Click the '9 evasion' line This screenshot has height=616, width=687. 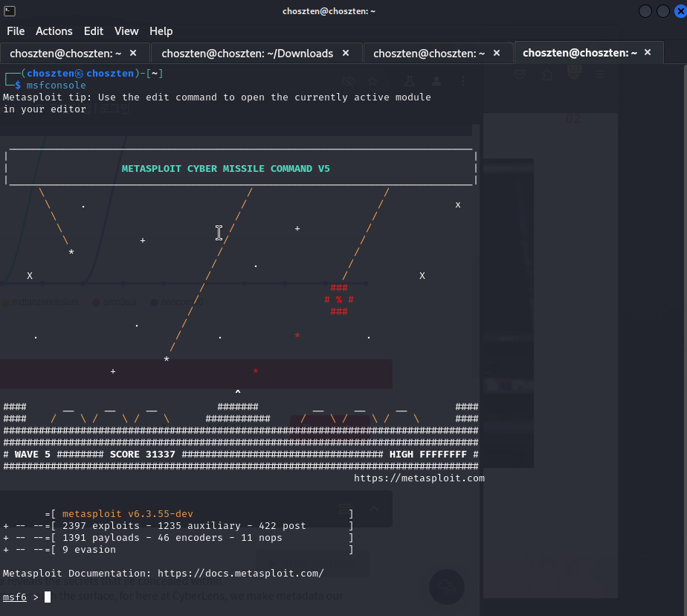click(89, 549)
